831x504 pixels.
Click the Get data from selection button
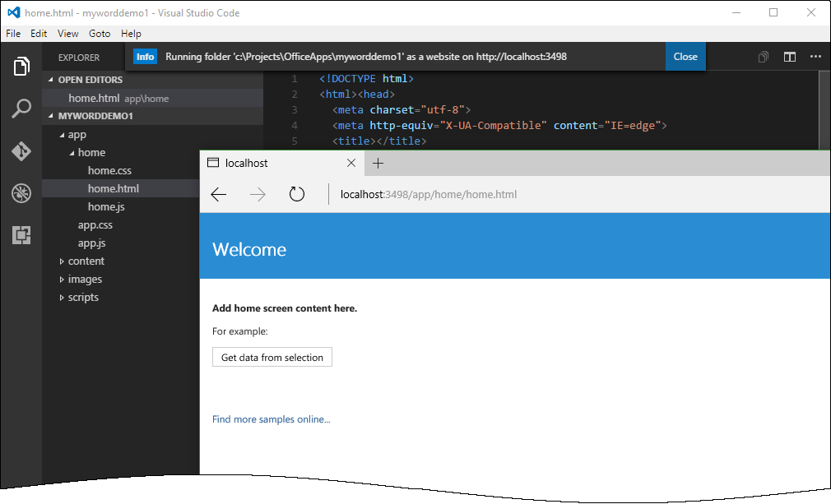click(272, 358)
